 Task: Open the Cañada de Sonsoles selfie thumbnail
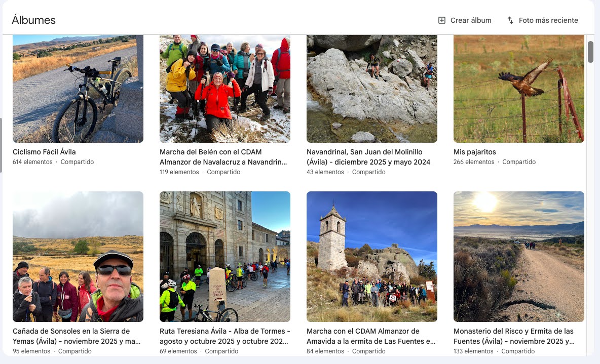(x=78, y=257)
